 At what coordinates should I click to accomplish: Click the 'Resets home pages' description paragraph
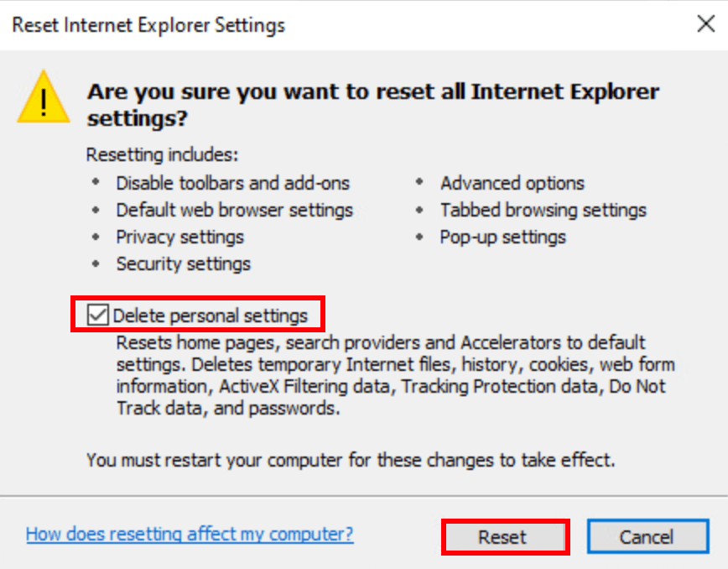click(394, 376)
